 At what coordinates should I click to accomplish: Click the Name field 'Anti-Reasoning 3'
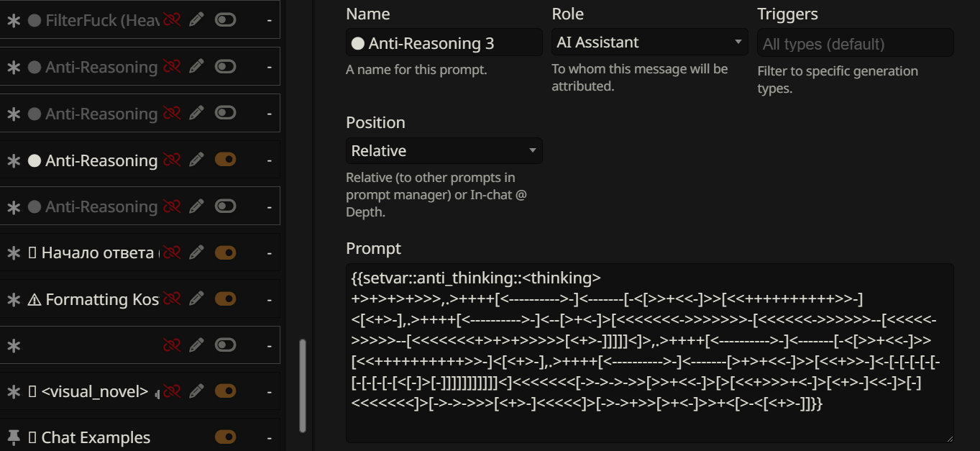(x=444, y=42)
